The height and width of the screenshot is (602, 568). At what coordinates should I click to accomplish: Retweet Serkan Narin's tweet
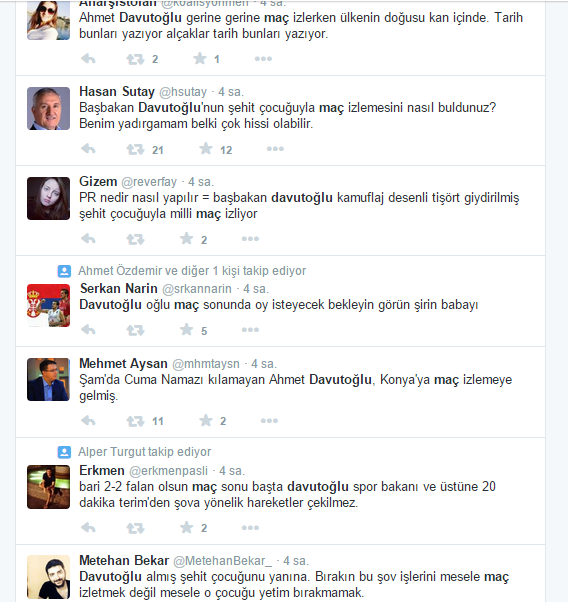pos(135,330)
